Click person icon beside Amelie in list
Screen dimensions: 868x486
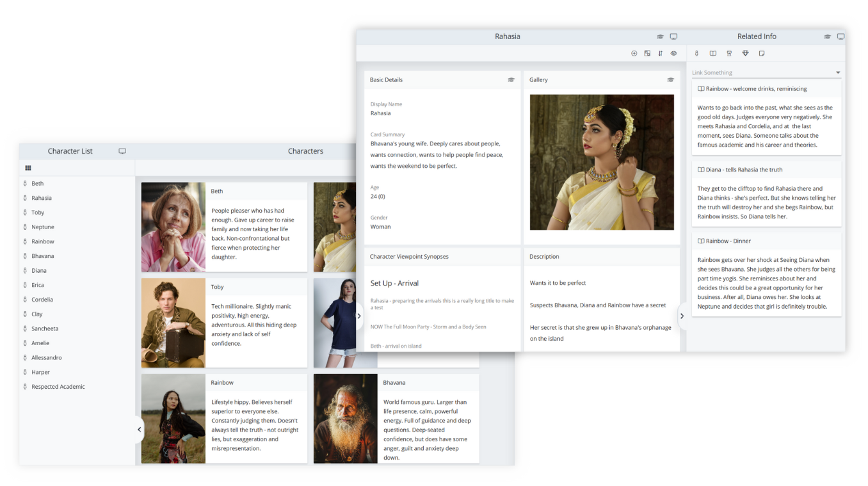tap(25, 343)
